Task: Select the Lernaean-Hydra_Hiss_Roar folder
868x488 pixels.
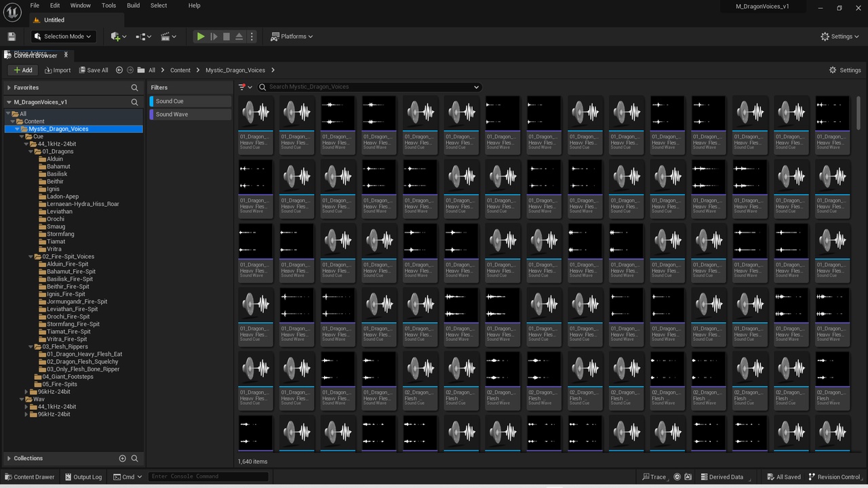Action: (83, 204)
